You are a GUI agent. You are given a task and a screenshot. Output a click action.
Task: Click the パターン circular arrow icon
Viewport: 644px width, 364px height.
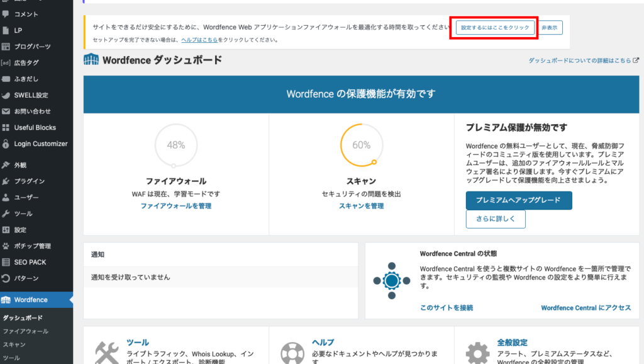point(6,278)
